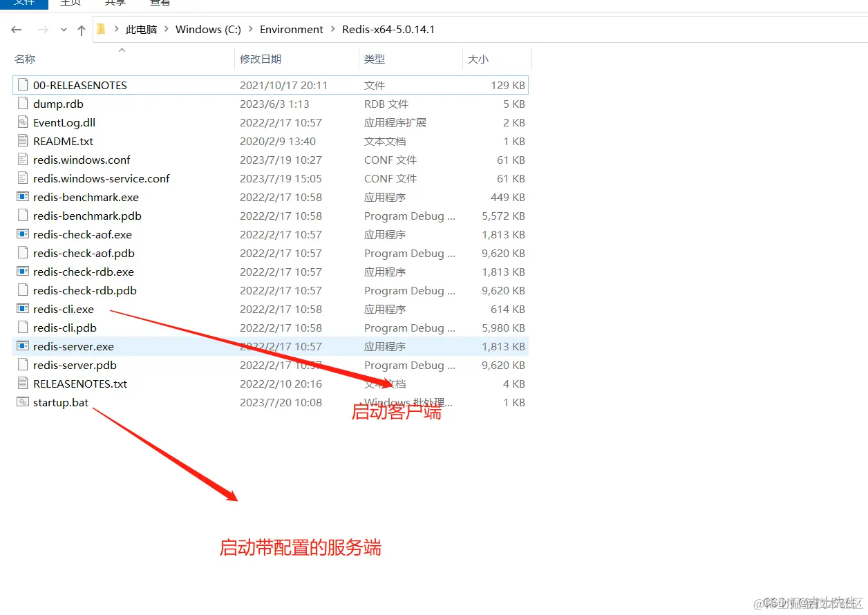The height and width of the screenshot is (615, 868).
Task: Click type RDB 文件 cell
Action: 386,104
